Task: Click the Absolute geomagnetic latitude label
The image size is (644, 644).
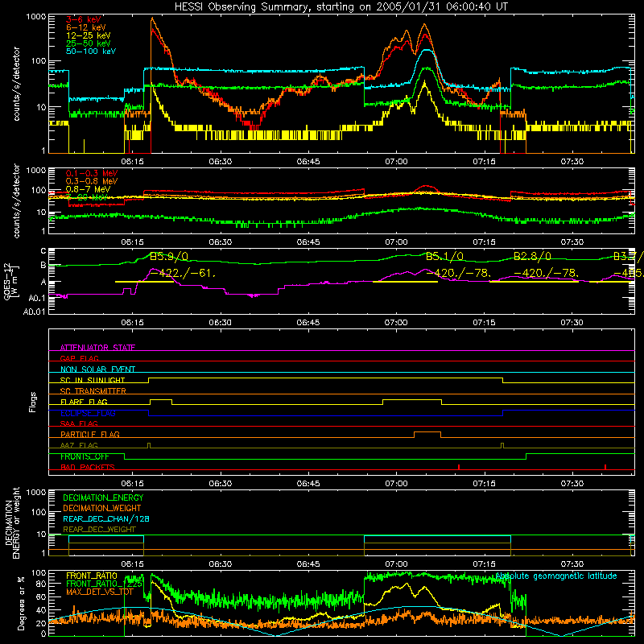Action: [556, 576]
